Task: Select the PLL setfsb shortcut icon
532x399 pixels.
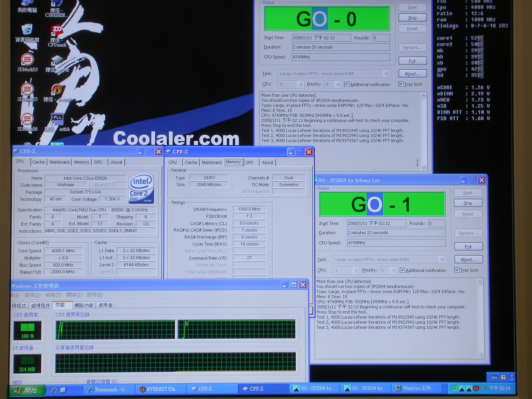Action: pos(57,122)
